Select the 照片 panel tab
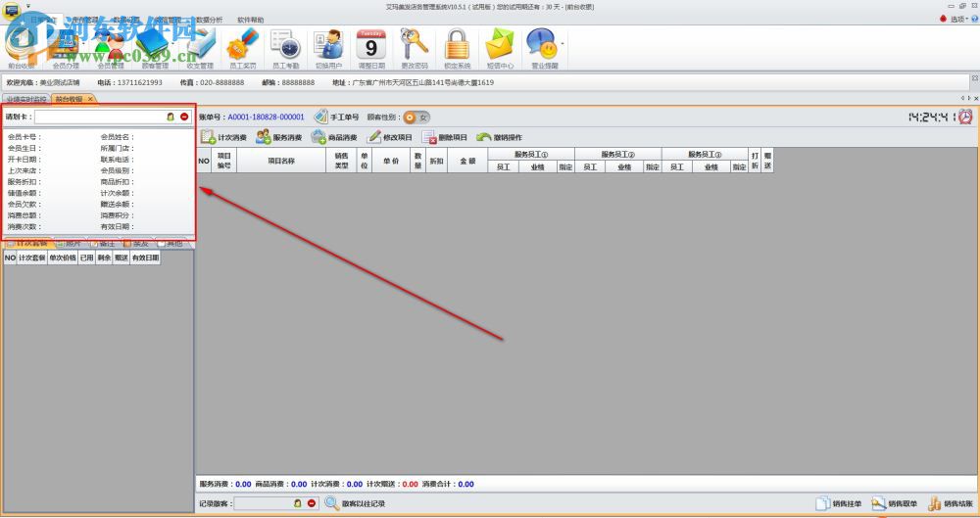 click(x=69, y=243)
